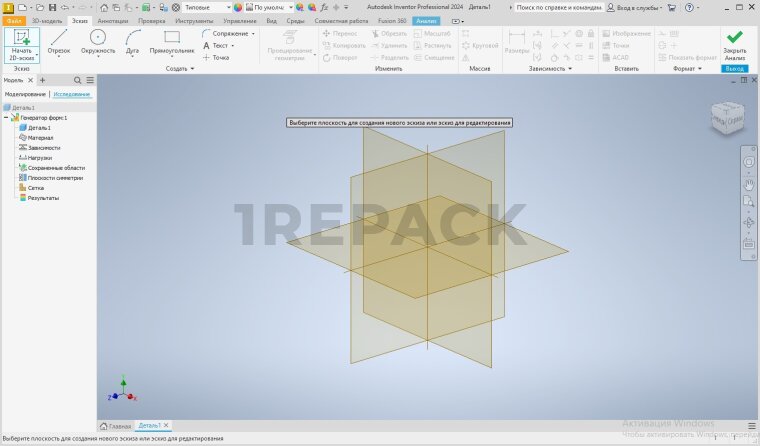
Task: Click the Закрыть Анализ green checkmark
Action: (734, 42)
